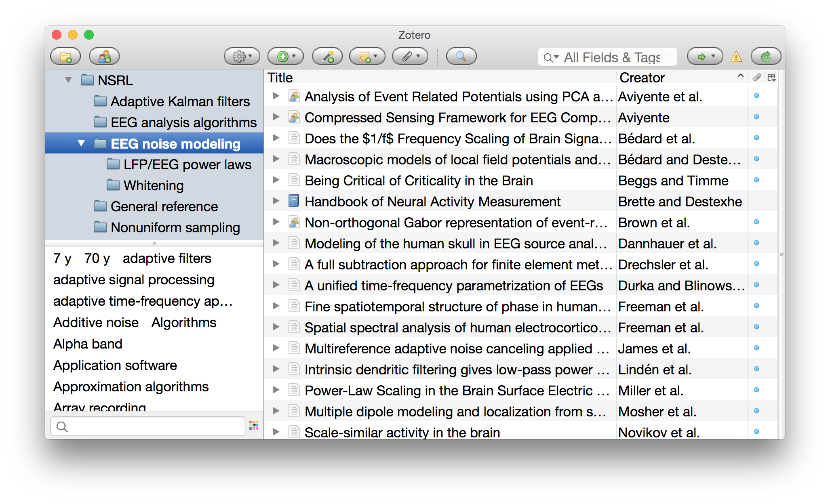830x504 pixels.
Task: Select the Macroscopic models of local field potentials item
Action: click(521, 160)
